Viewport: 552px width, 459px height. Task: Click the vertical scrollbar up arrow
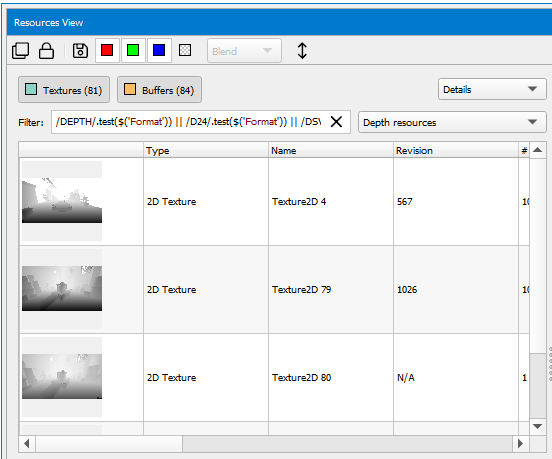(538, 150)
